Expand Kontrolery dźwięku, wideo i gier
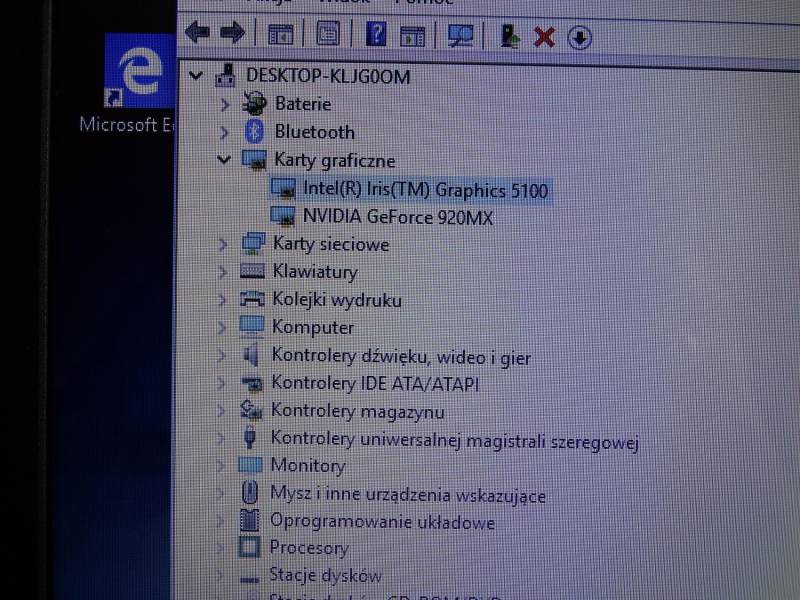This screenshot has height=600, width=800. (221, 355)
